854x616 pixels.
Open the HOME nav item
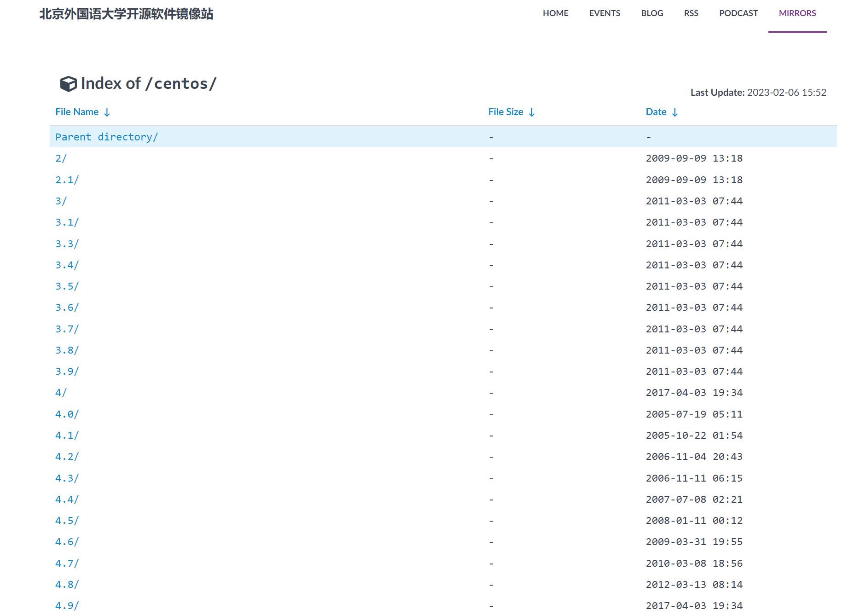(555, 13)
